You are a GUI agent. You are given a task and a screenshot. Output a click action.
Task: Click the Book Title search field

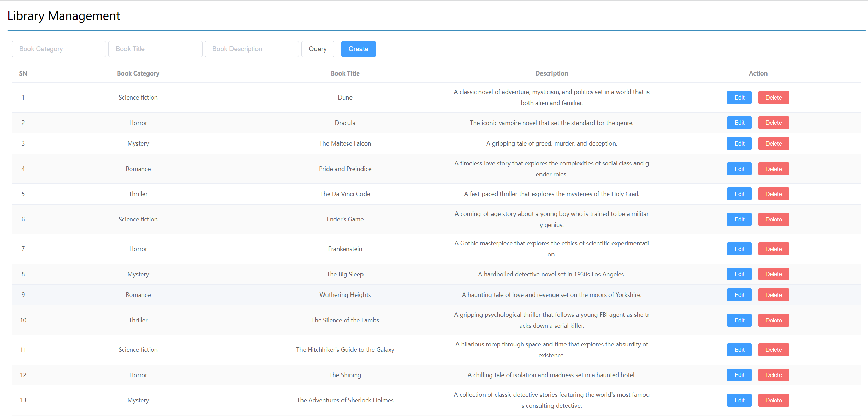tap(155, 49)
